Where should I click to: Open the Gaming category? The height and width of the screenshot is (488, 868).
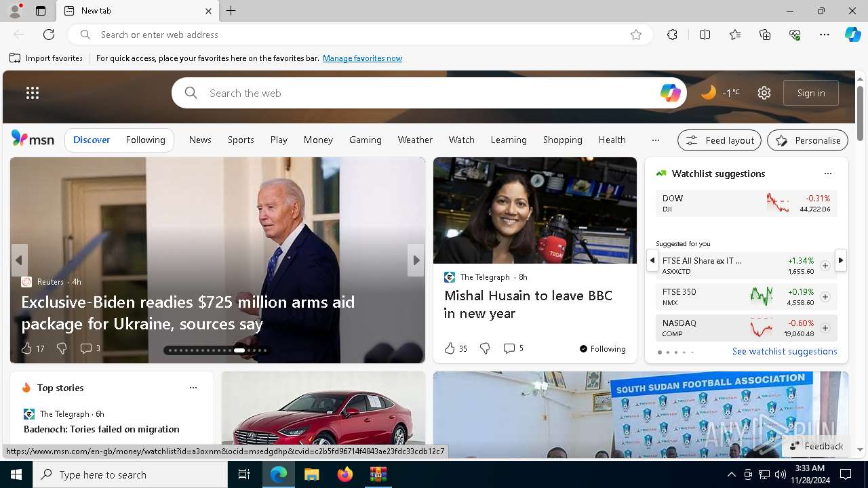[366, 140]
